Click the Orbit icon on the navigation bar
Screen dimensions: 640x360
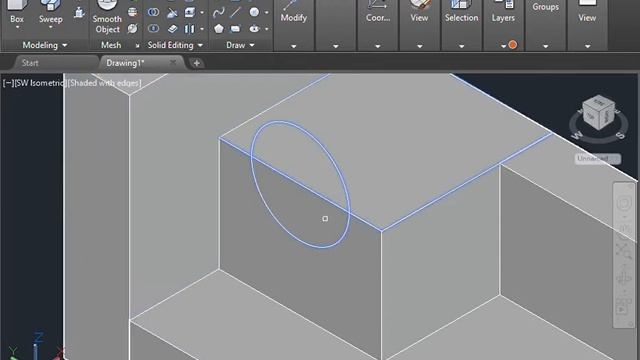click(x=624, y=278)
